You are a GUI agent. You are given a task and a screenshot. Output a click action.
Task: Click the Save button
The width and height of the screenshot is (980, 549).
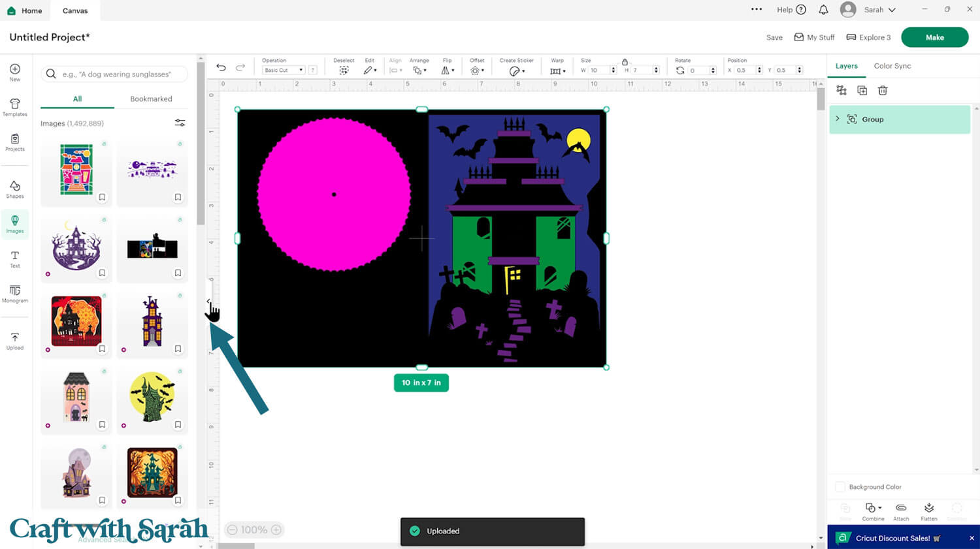[774, 37]
